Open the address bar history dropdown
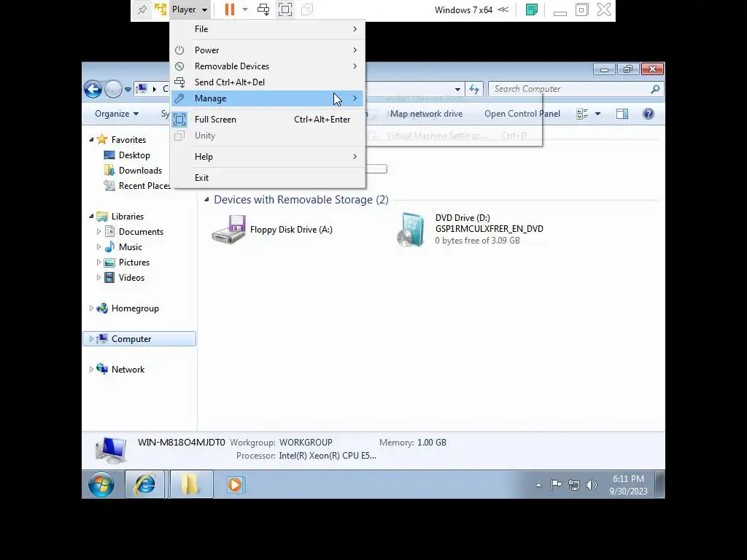 tap(457, 89)
